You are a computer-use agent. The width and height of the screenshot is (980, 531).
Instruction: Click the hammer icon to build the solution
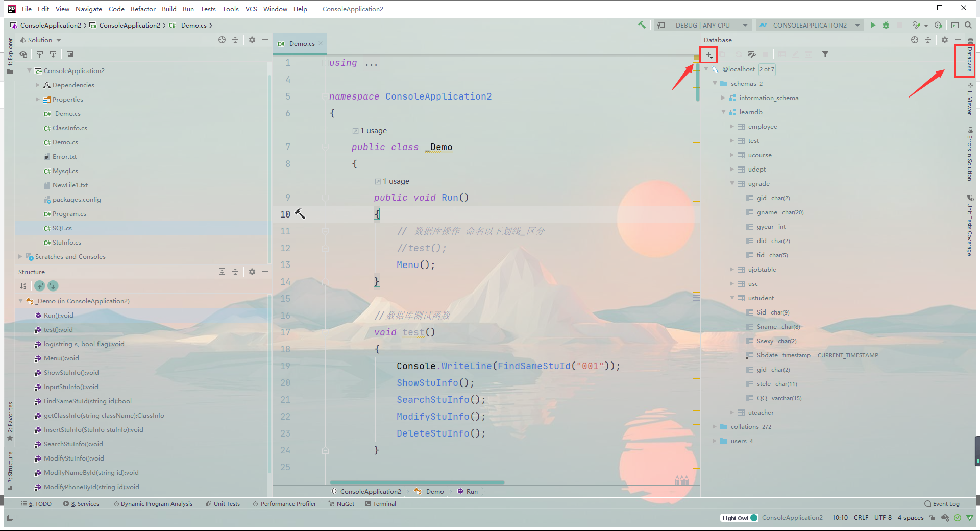pos(642,25)
